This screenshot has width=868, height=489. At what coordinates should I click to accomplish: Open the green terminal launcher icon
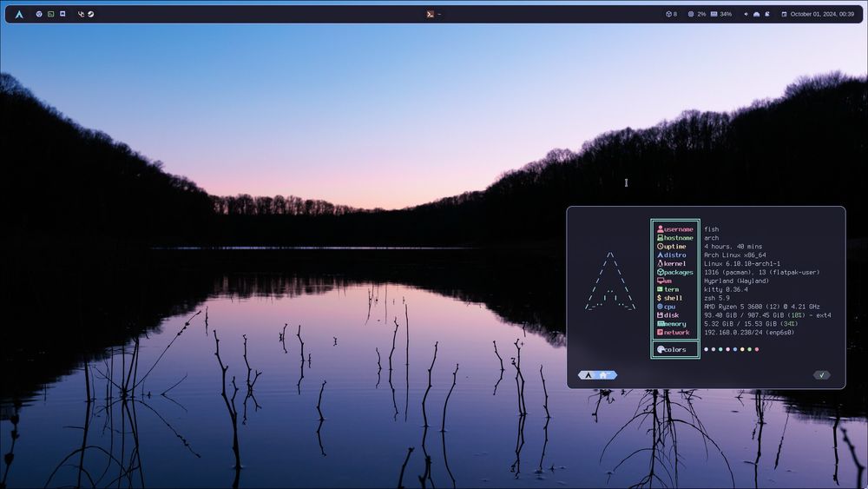coord(51,14)
